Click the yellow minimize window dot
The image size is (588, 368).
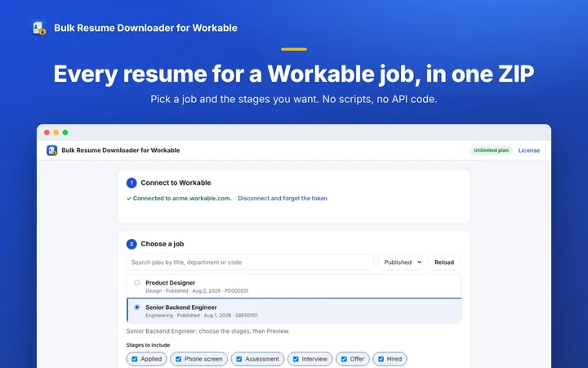[56, 132]
